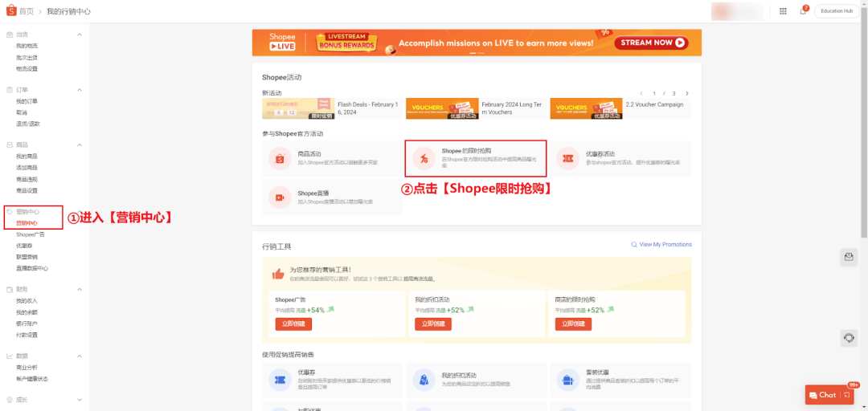
Task: Click the 优惠券活动 voucher ticket icon
Action: (568, 158)
